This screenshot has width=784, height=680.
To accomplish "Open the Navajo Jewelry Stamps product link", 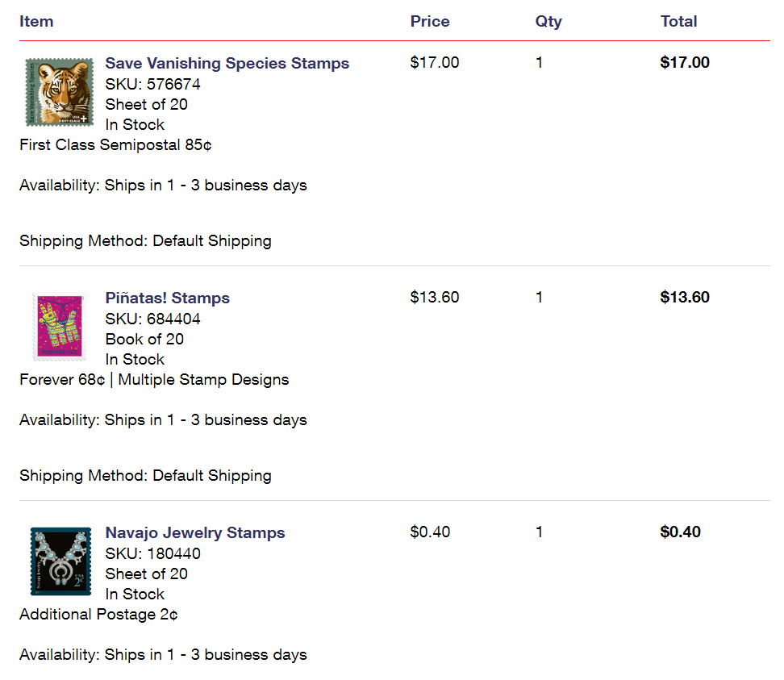I will coord(194,533).
